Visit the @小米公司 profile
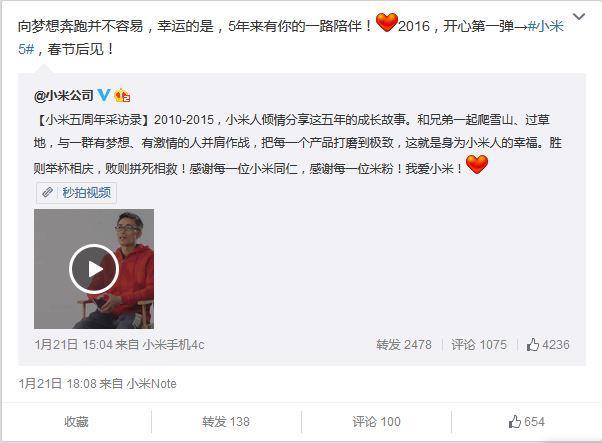602x443 pixels. pos(63,95)
